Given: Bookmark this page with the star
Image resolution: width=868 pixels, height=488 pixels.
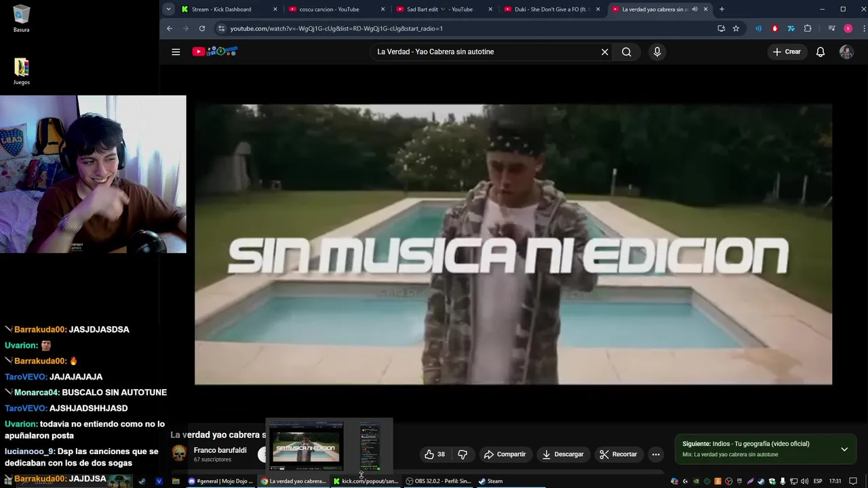Looking at the screenshot, I should point(736,28).
